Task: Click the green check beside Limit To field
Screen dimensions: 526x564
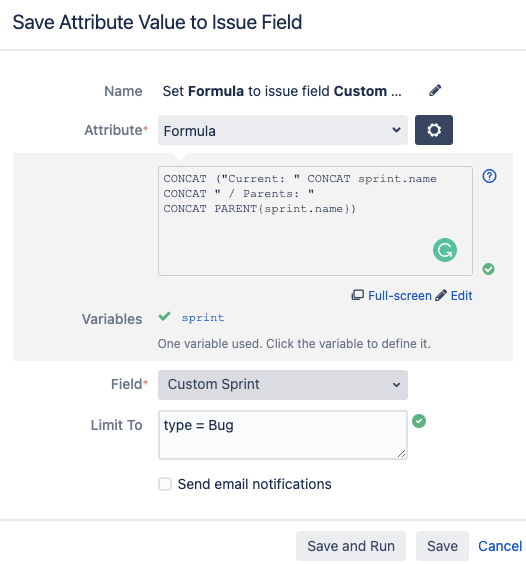Action: (x=419, y=421)
